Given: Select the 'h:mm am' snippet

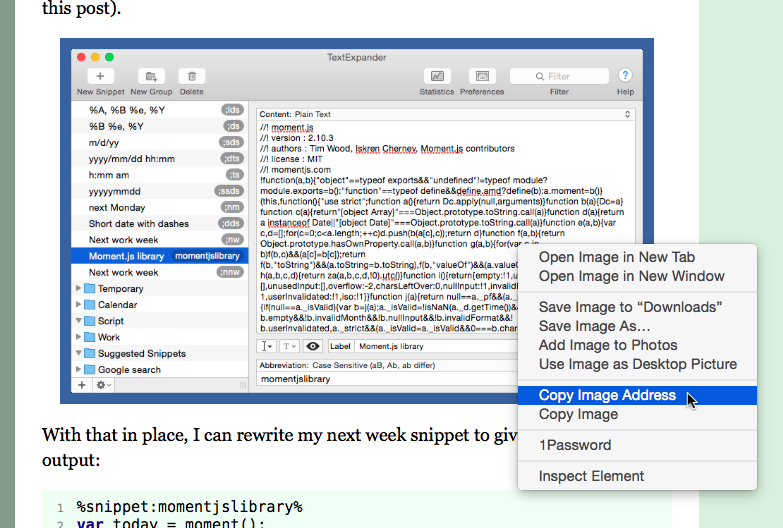Looking at the screenshot, I should tap(160, 175).
